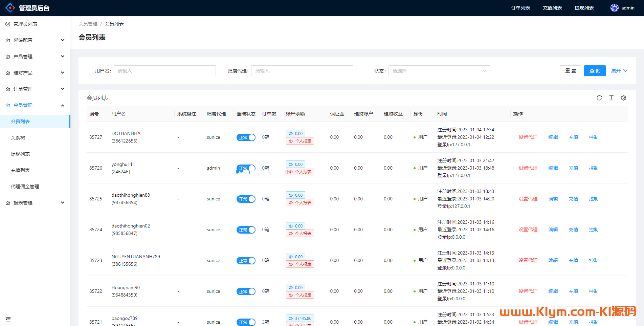Screen dimensions: 644x326
Task: Go to 订单列表 in top navigation
Action: point(520,8)
